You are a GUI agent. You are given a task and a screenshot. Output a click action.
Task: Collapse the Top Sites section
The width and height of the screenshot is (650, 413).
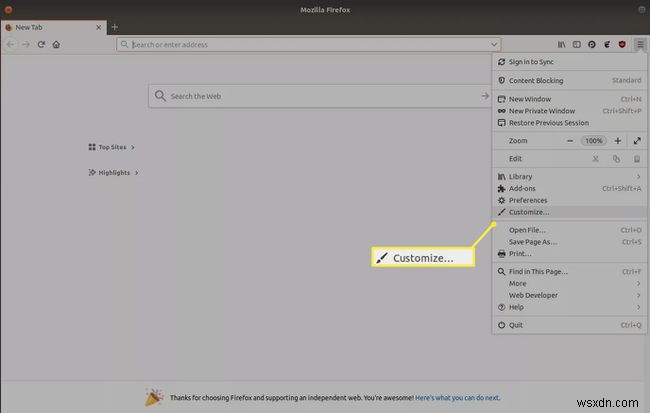pos(112,147)
